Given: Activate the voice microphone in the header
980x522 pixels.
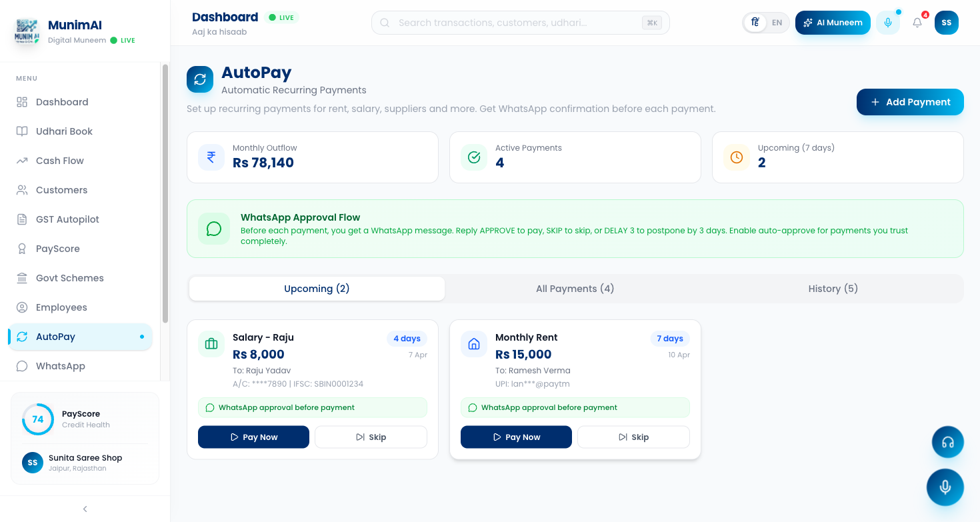Looking at the screenshot, I should coord(887,22).
